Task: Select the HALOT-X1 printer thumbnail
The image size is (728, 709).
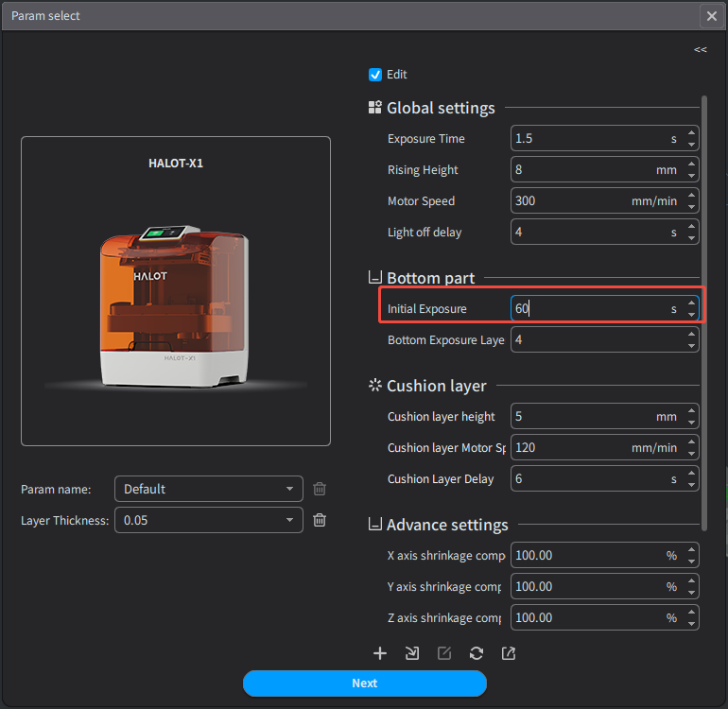Action: pyautogui.click(x=176, y=291)
